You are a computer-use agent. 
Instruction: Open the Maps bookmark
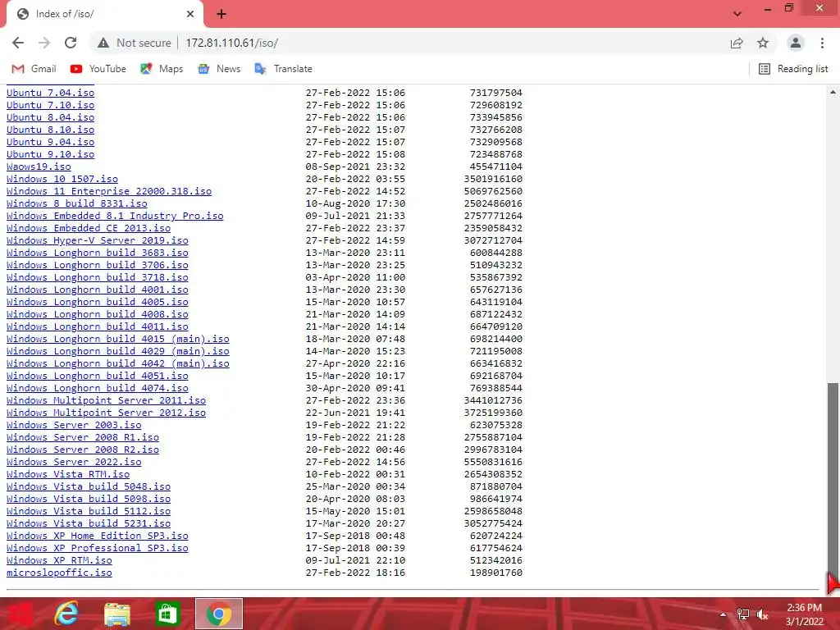162,69
